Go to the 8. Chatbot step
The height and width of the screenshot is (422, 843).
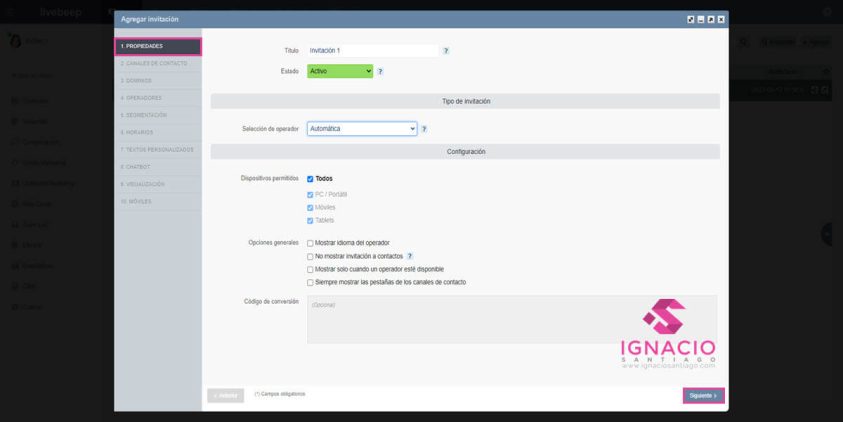[158, 167]
